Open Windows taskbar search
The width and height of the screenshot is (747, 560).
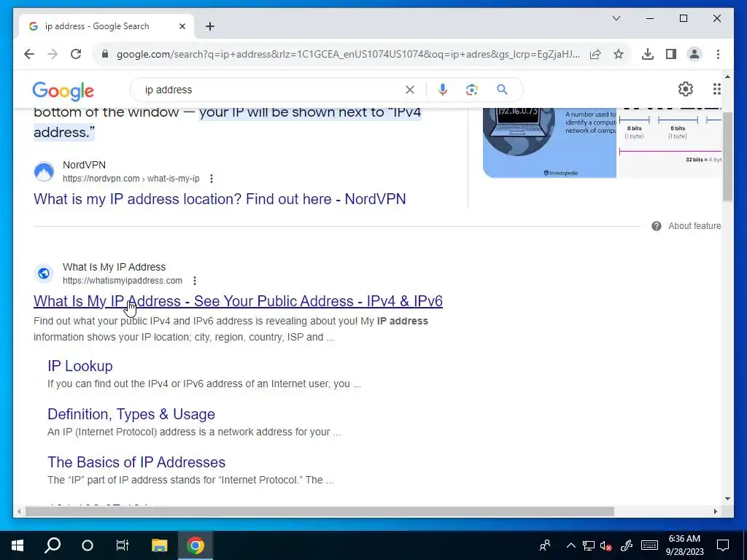pyautogui.click(x=53, y=545)
